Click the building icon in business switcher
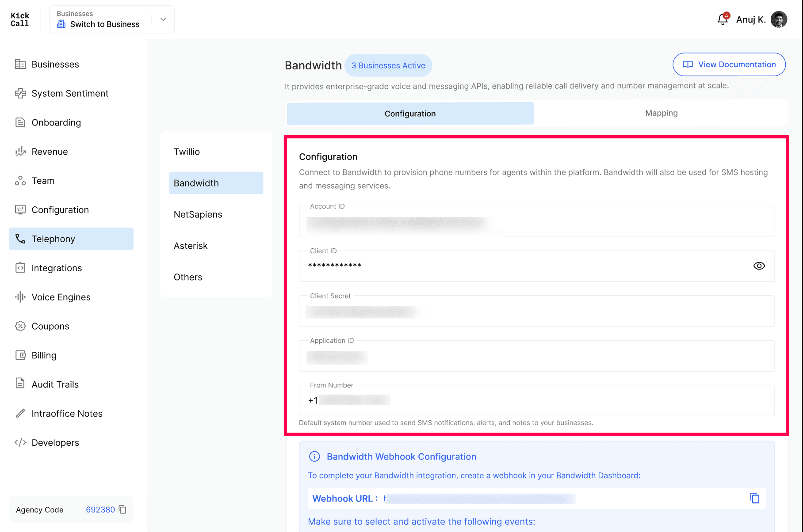The width and height of the screenshot is (803, 532). (61, 24)
